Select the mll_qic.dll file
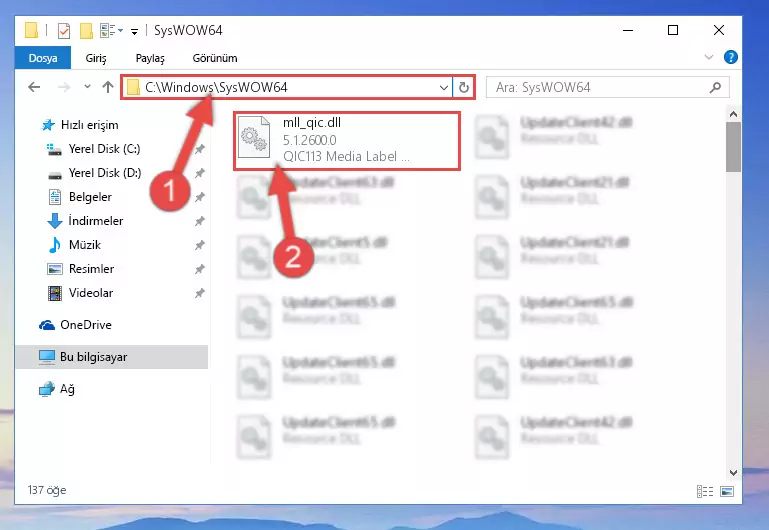Image resolution: width=769 pixels, height=530 pixels. (347, 141)
